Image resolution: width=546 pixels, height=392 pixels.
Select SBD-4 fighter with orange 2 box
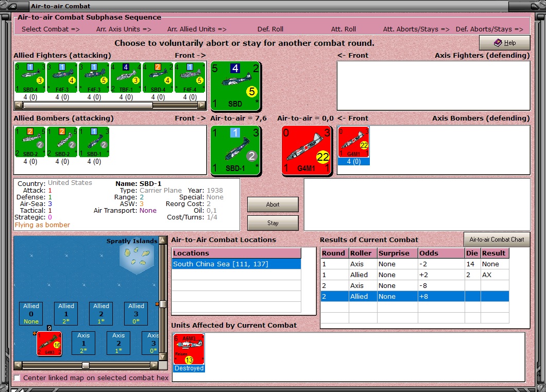(158, 78)
